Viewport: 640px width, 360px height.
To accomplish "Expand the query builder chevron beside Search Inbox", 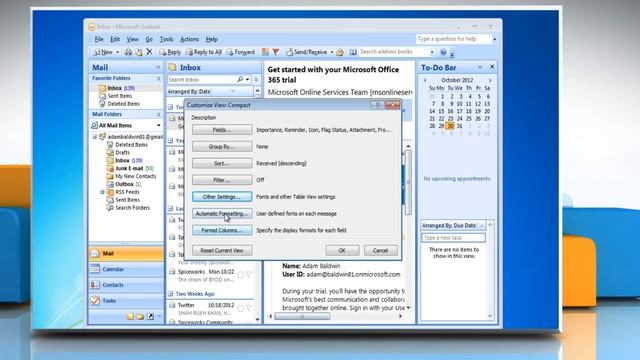I will (x=256, y=80).
